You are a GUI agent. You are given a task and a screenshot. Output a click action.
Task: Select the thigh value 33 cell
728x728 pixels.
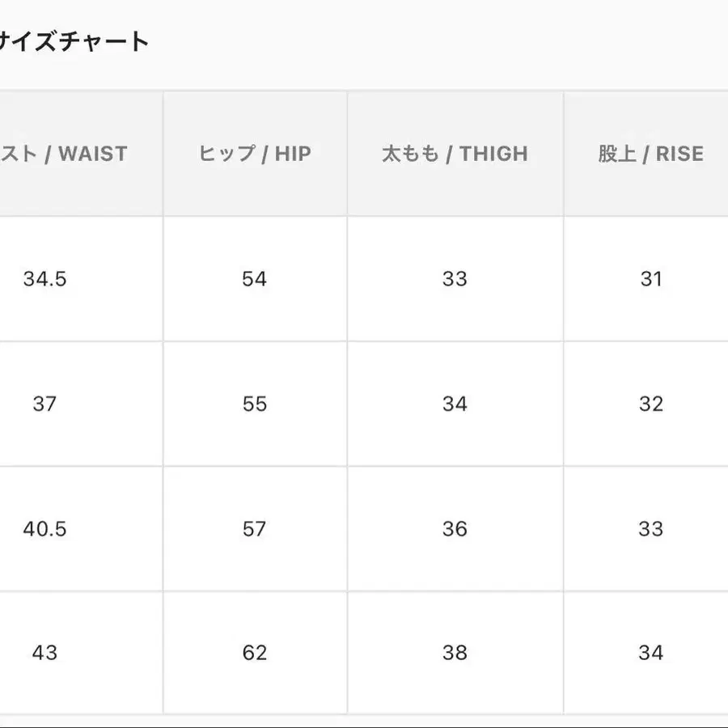[x=455, y=279]
